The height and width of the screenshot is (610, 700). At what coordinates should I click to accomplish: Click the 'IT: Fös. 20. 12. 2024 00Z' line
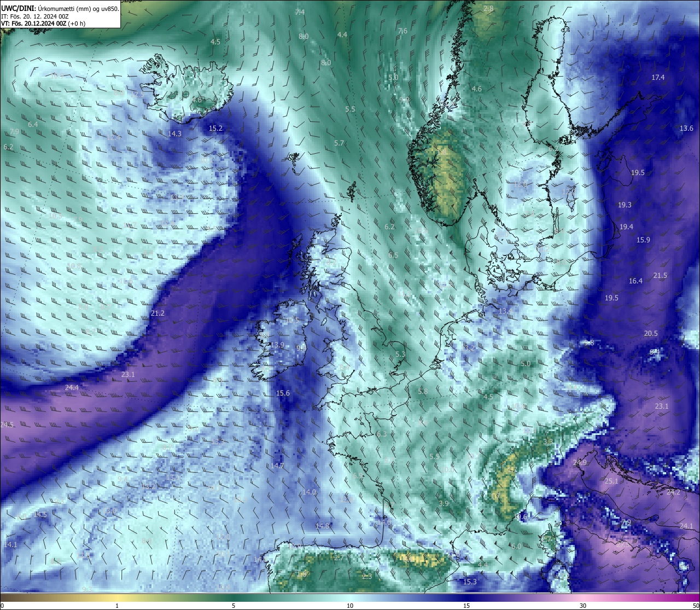[x=34, y=16]
